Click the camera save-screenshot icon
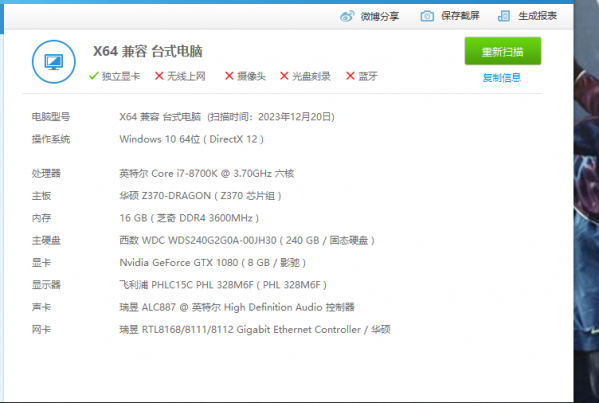This screenshot has width=599, height=403. point(427,16)
